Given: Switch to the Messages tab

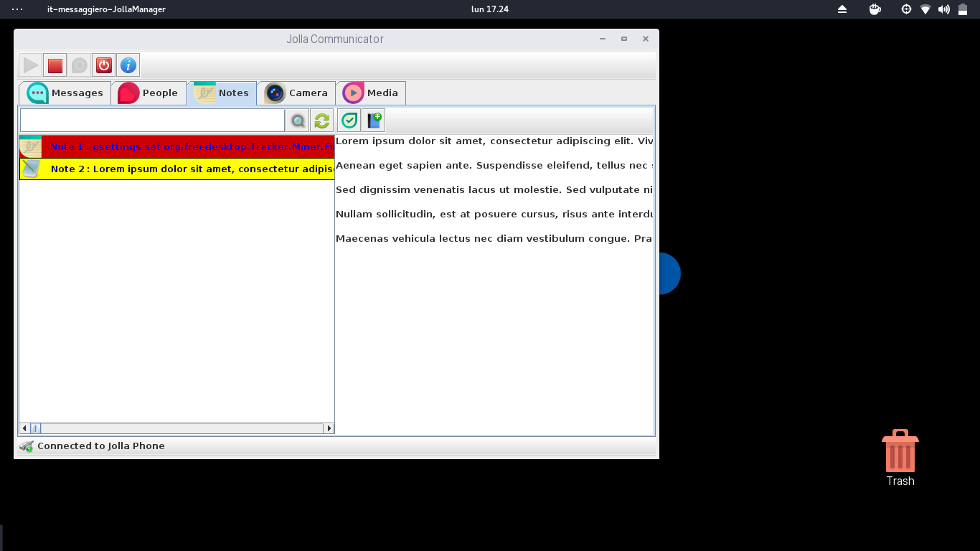Looking at the screenshot, I should pyautogui.click(x=65, y=93).
